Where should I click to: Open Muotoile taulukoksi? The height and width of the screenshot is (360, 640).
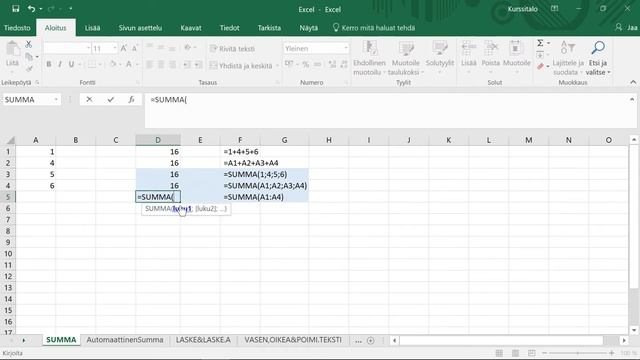[x=405, y=58]
